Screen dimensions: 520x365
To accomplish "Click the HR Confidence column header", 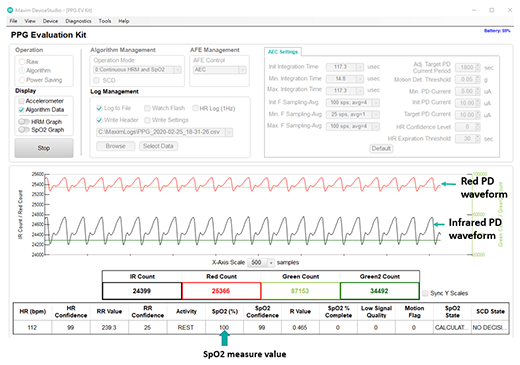I will tap(71, 312).
